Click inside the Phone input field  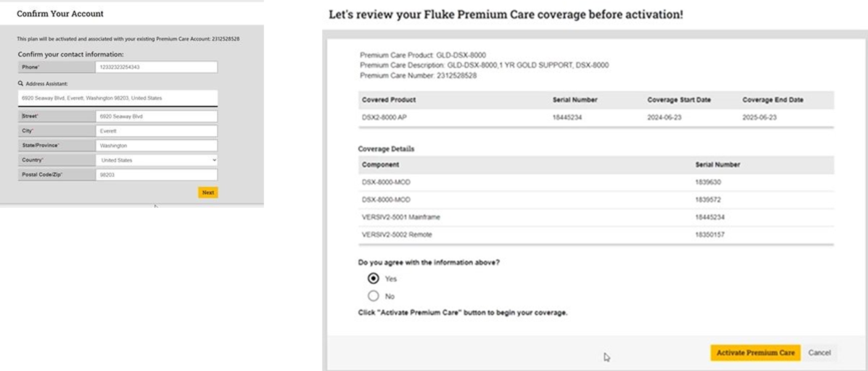(x=156, y=67)
